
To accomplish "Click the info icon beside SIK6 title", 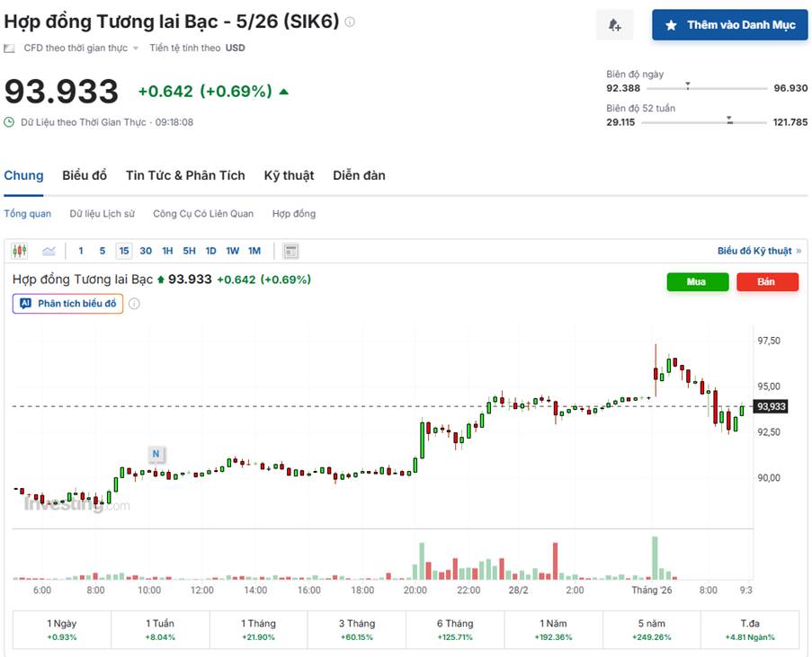I will [x=350, y=22].
